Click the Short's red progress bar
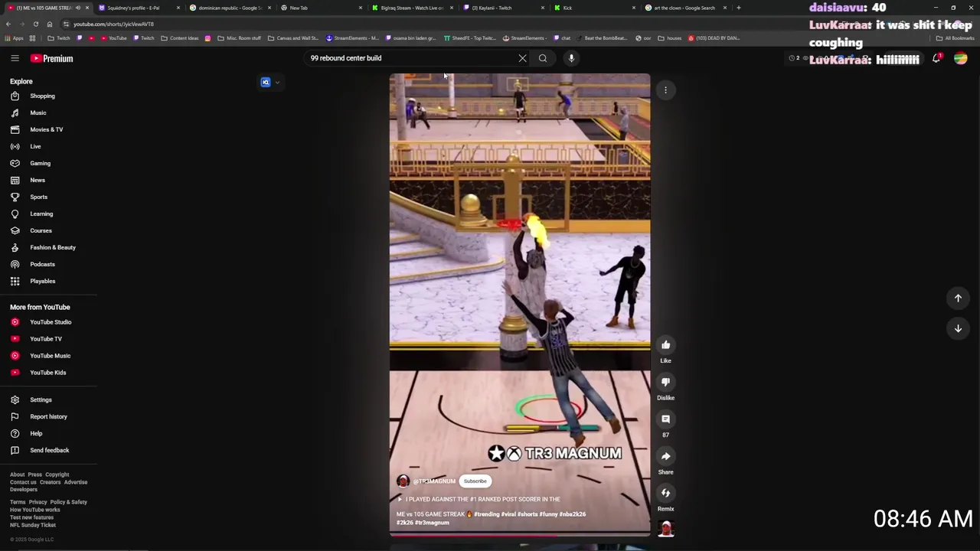The image size is (980, 551). (x=520, y=535)
